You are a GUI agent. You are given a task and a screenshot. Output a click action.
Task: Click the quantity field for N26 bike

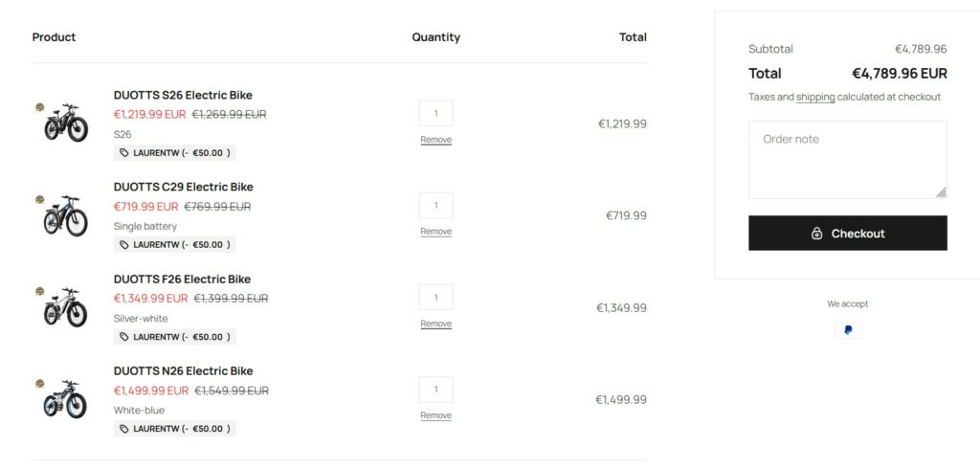tap(435, 390)
